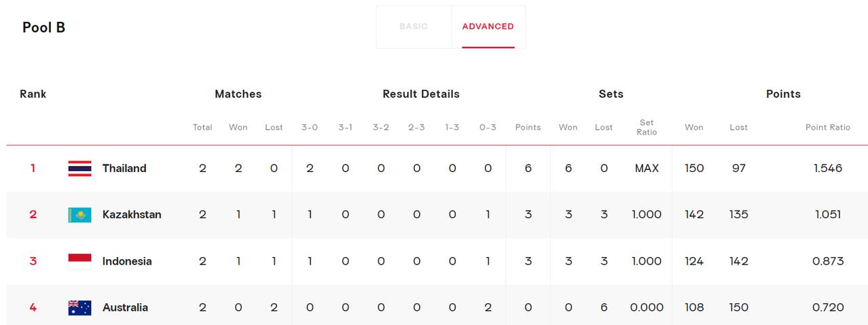Open the Indonesia team link

tap(127, 261)
